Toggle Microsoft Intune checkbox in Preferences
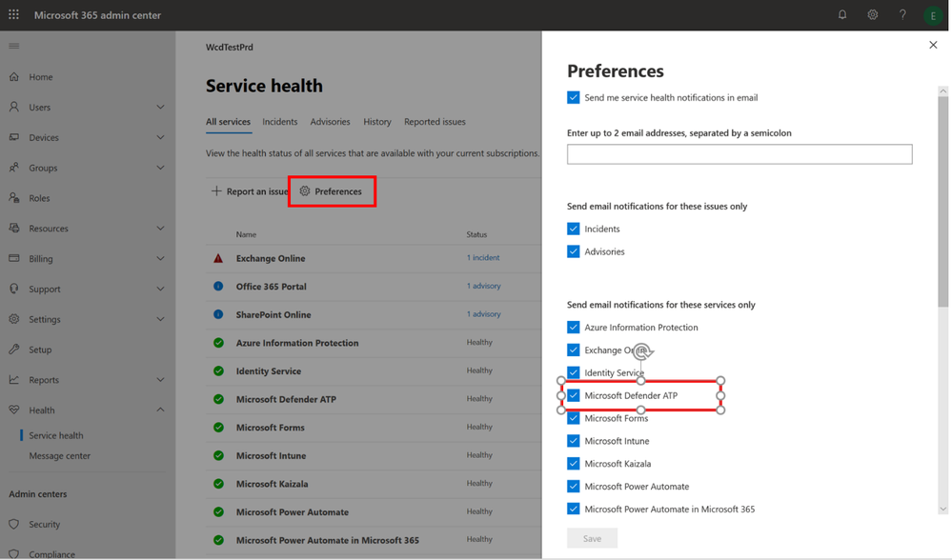Image resolution: width=952 pixels, height=560 pixels. (573, 441)
